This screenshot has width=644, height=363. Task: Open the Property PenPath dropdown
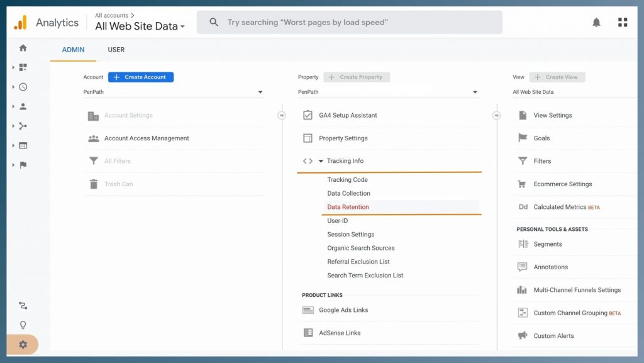coord(388,92)
